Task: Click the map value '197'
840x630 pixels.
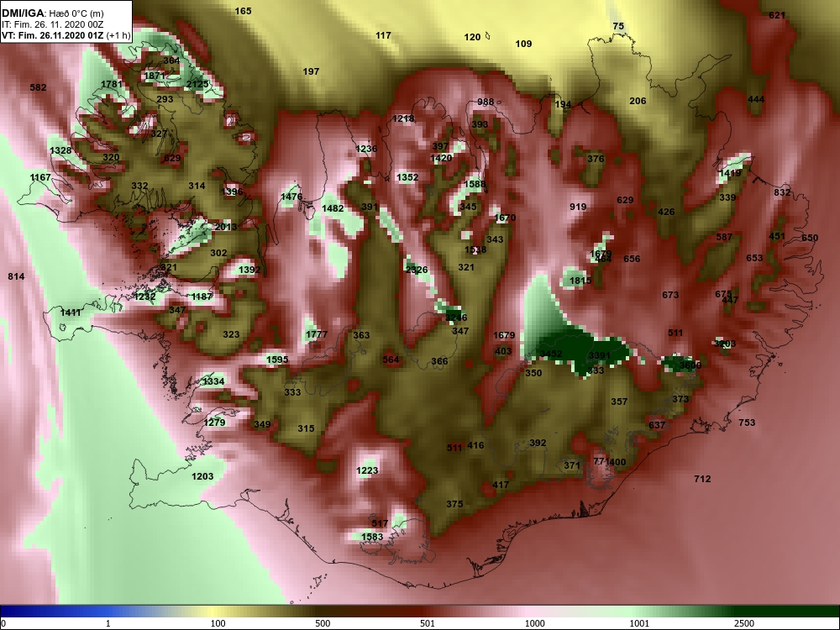Action: [311, 71]
